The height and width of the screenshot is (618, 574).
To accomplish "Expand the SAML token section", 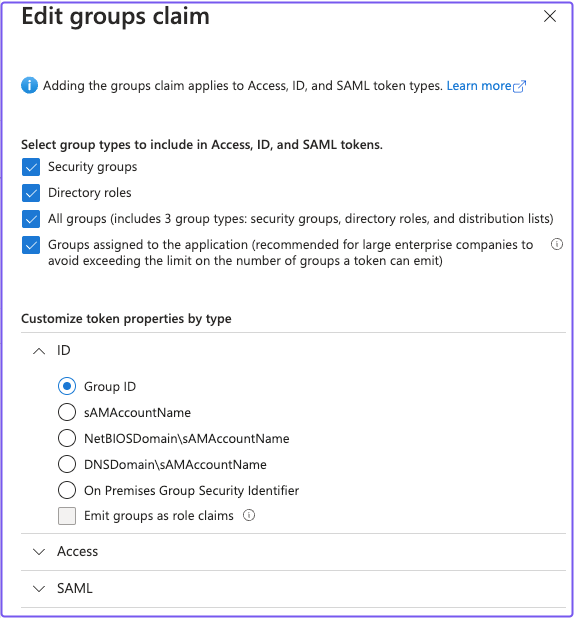I will click(39, 588).
